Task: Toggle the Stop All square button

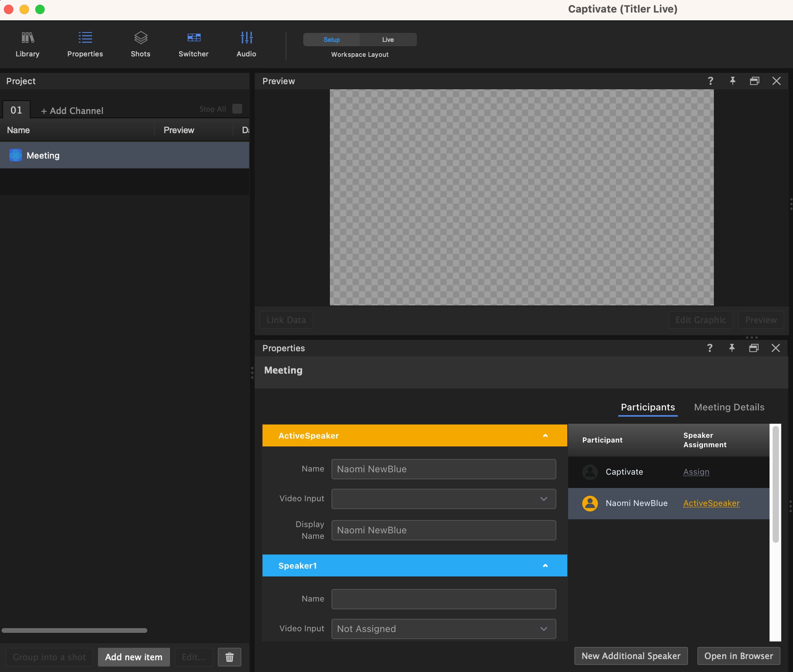Action: coord(237,108)
